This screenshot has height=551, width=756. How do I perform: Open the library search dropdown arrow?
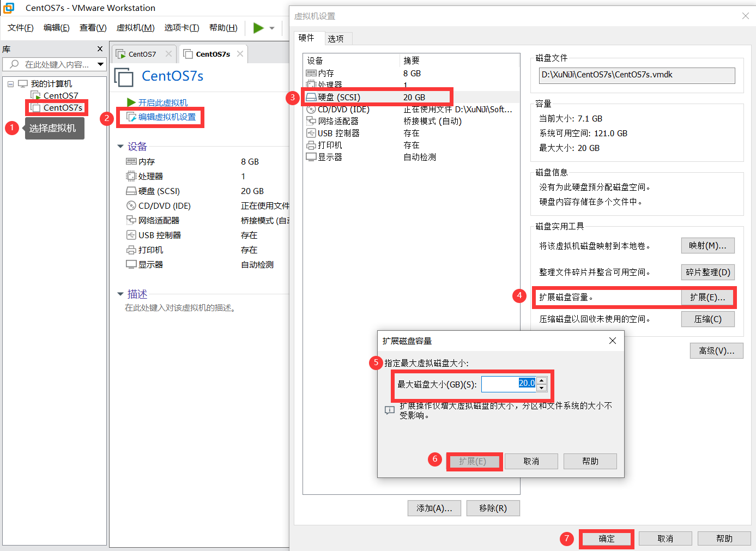pos(100,64)
